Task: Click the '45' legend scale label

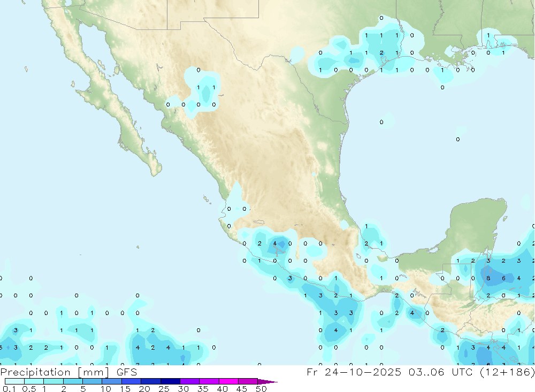Action: coord(242,389)
